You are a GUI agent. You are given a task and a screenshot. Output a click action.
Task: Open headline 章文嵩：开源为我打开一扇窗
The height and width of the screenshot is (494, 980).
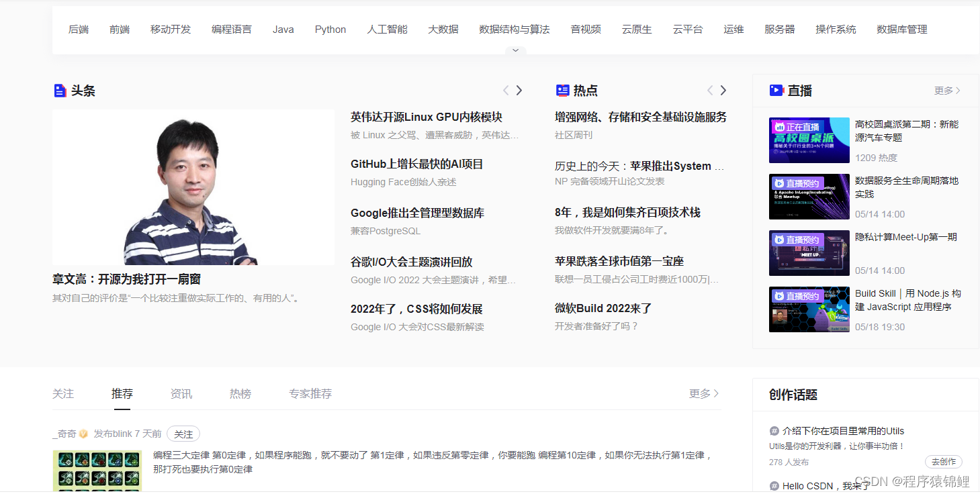coord(126,279)
